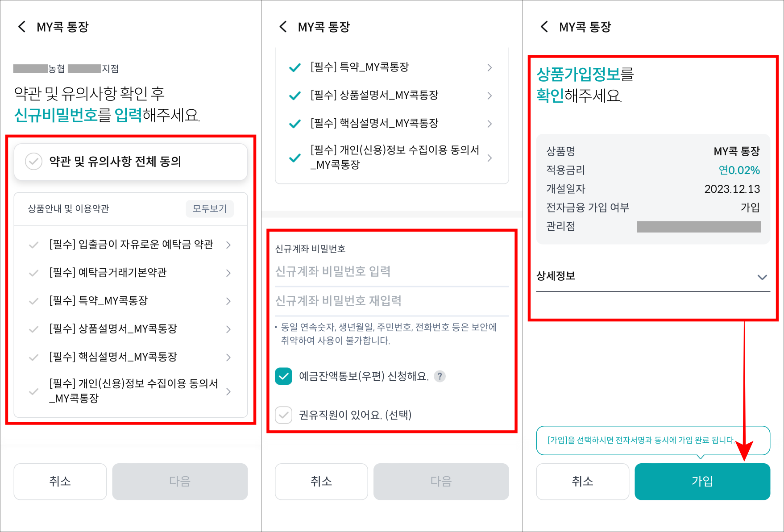This screenshot has height=532, width=784.
Task: Toggle the 약관 및 유의사항 전체 동의 checkbox
Action: [x=33, y=162]
